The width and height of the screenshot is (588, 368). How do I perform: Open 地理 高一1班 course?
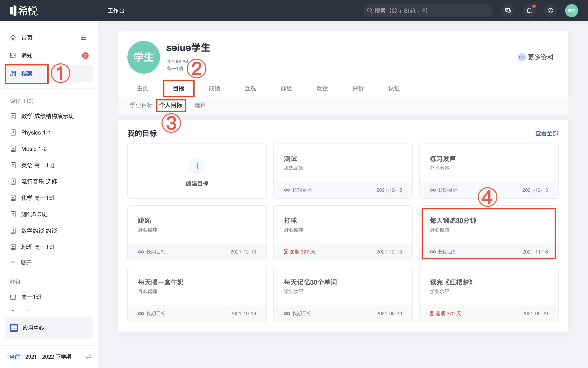(x=38, y=247)
